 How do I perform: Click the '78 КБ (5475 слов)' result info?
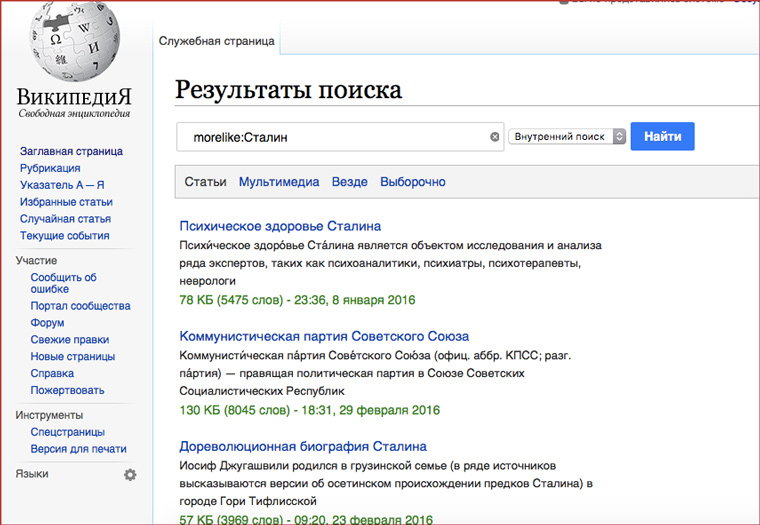click(231, 300)
